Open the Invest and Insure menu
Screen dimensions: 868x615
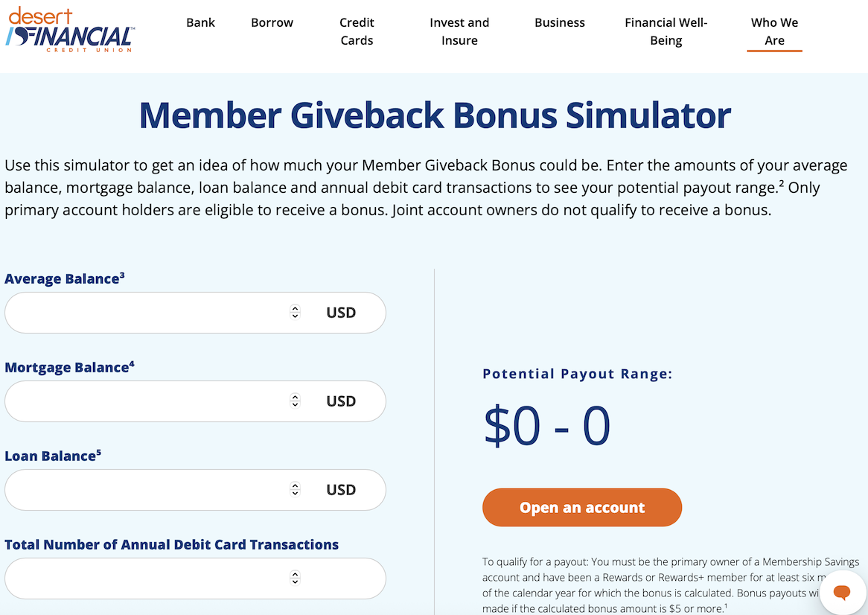click(459, 31)
